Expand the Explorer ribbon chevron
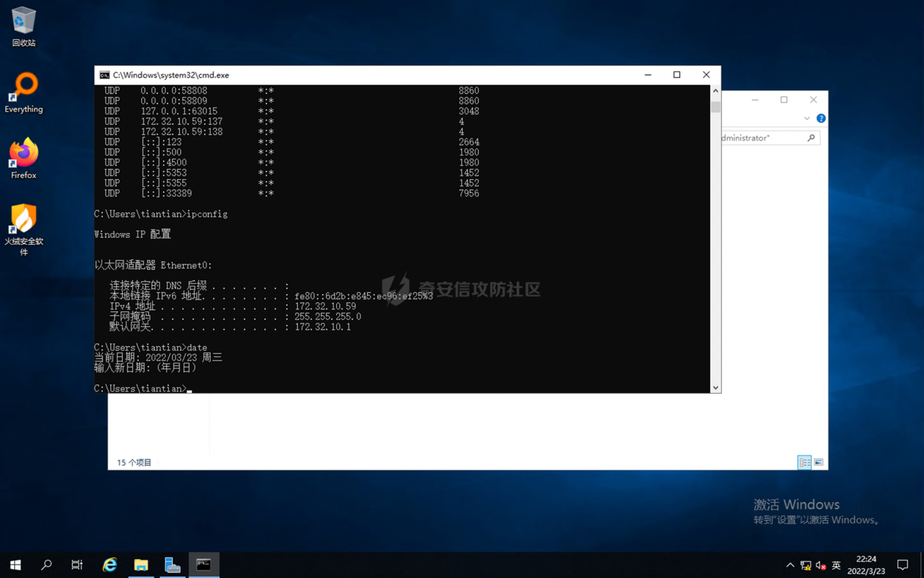Screen dimensions: 924x578 tap(807, 118)
